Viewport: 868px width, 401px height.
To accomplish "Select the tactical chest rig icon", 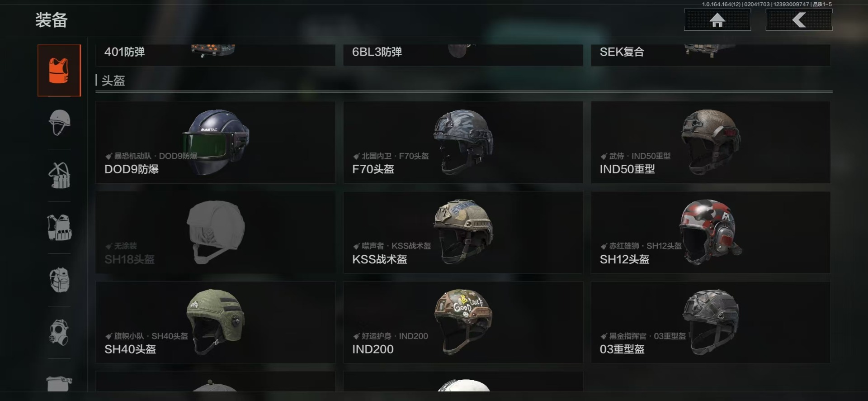I will point(59,227).
